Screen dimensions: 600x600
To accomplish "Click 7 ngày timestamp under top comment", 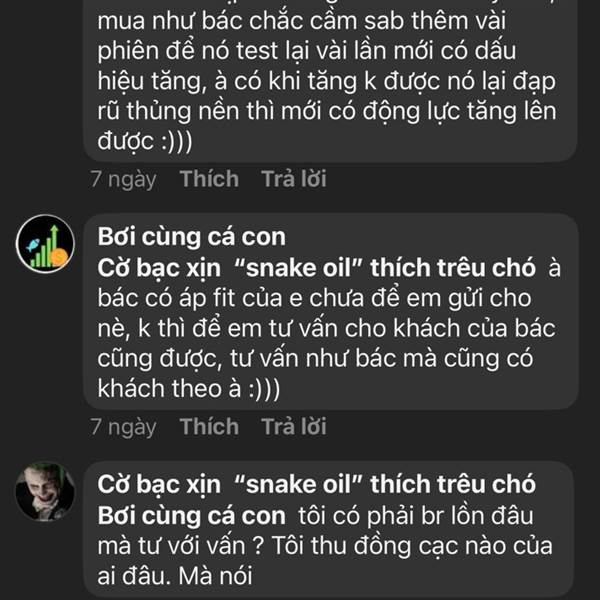I will coord(123,179).
